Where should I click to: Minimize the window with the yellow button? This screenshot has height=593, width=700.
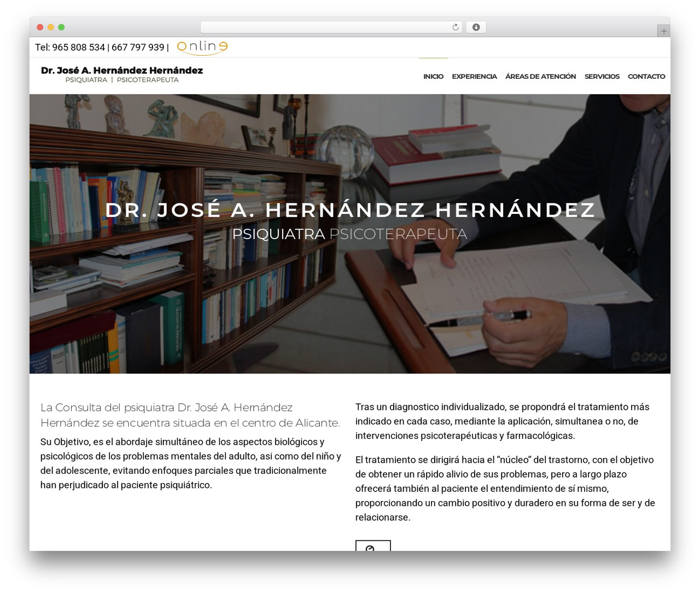click(51, 27)
